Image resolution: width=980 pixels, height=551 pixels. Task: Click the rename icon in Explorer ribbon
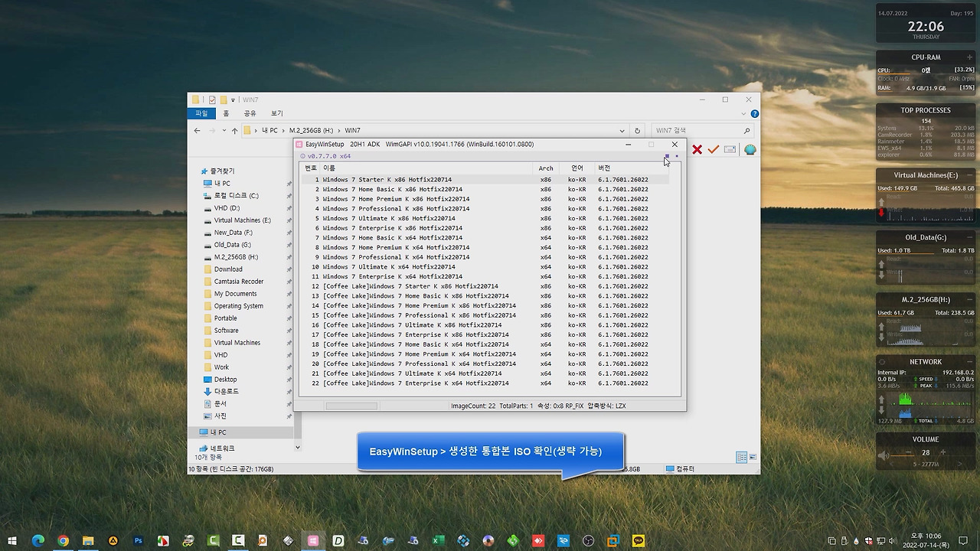[730, 150]
